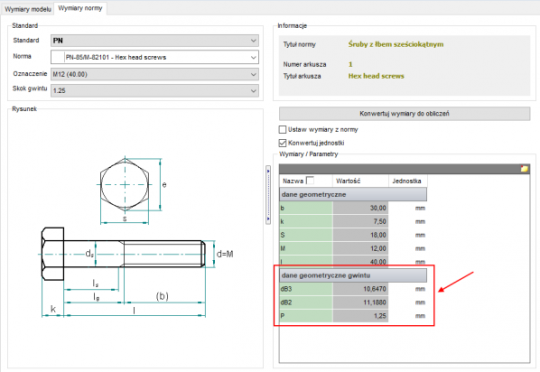Click the b parameter name cell
The height and width of the screenshot is (372, 540).
pos(306,208)
